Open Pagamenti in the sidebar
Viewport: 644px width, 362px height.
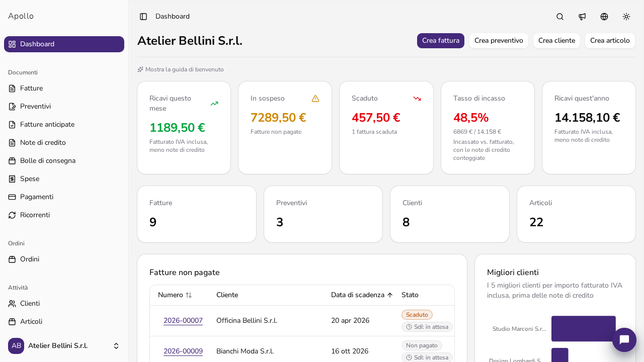point(64,197)
